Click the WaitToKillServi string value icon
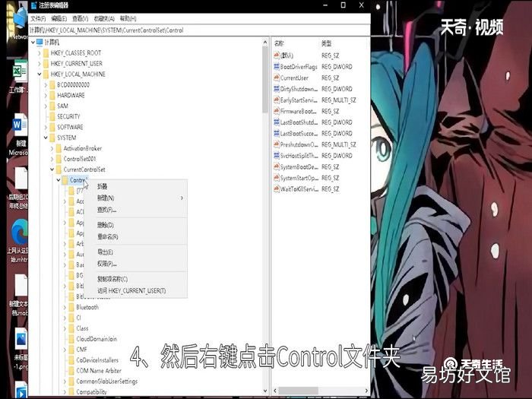Viewport: 532px width, 399px height. pyautogui.click(x=277, y=189)
